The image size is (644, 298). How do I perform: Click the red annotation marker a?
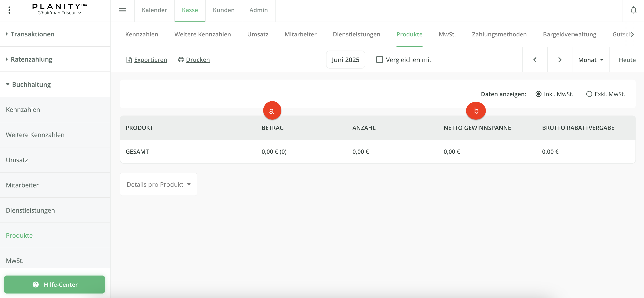[272, 110]
